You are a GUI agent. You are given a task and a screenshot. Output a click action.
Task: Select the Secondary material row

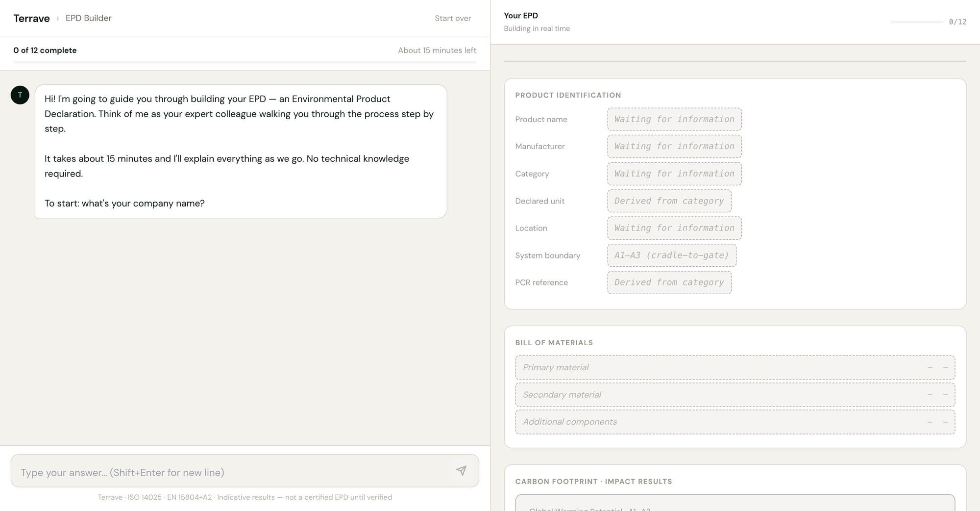735,395
